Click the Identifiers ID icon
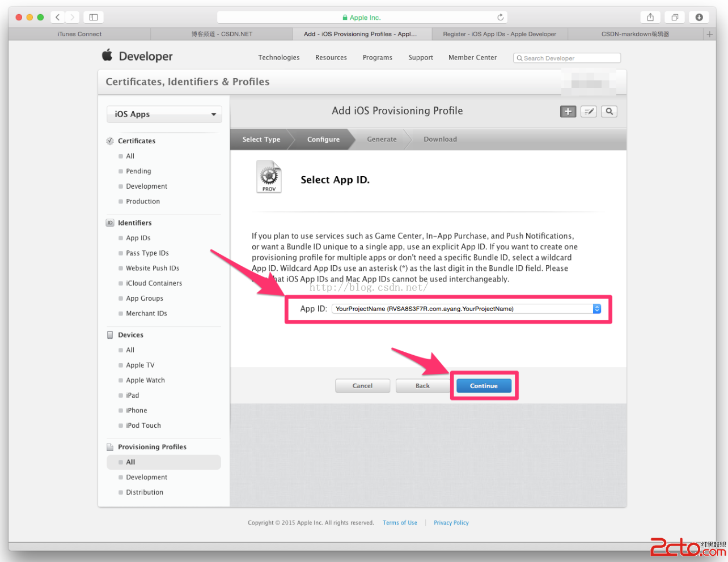728x562 pixels. click(110, 223)
